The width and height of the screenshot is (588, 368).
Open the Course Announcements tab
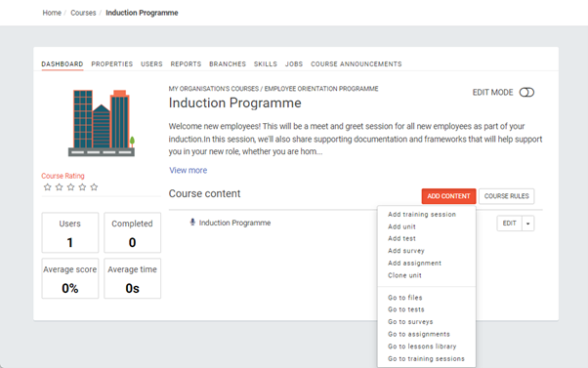point(357,64)
